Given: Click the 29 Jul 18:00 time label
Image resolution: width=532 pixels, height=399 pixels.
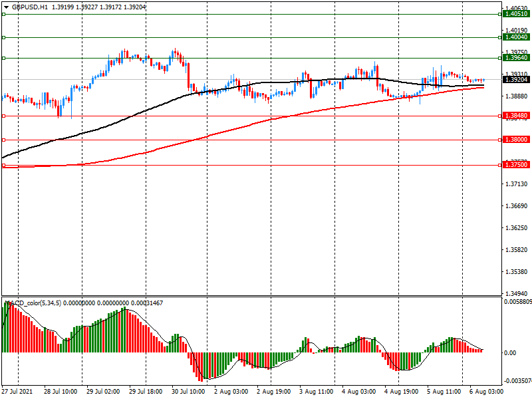Looking at the screenshot, I should [146, 392].
